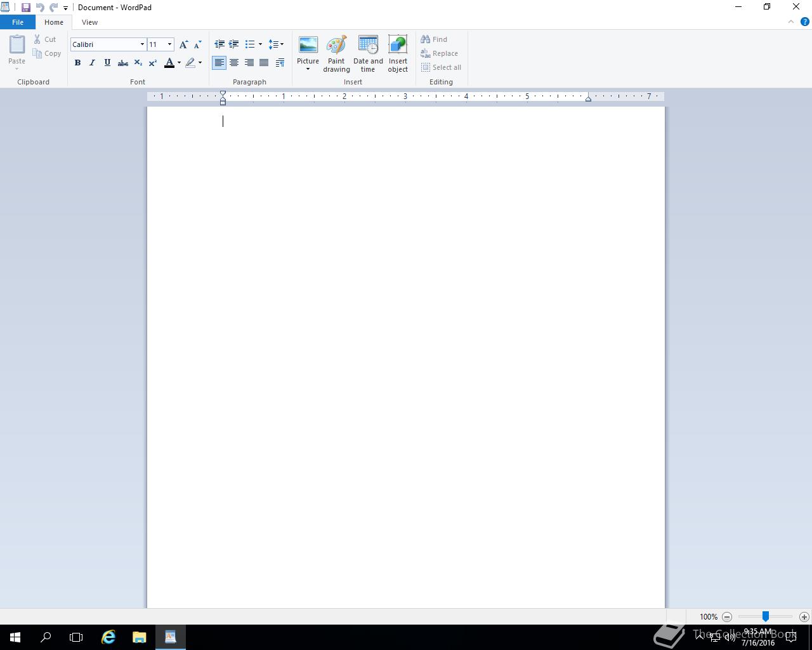The height and width of the screenshot is (650, 812).
Task: Apply the text highlight color marker
Action: pos(190,63)
